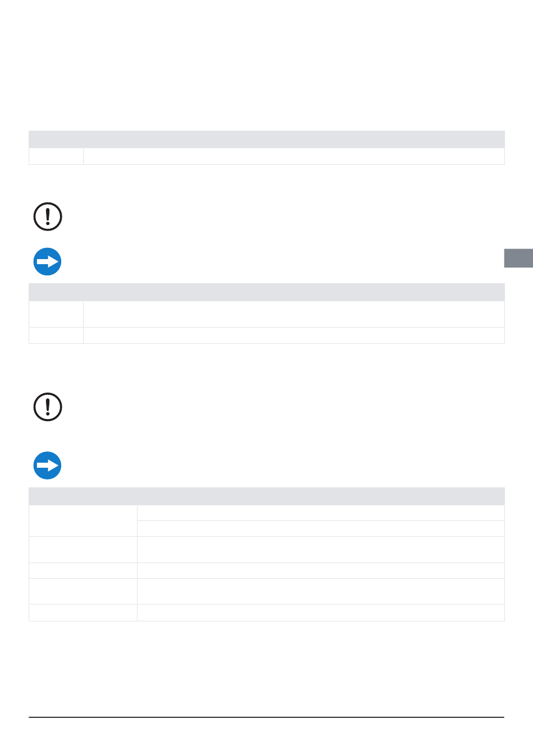
Task: Click the gray header of the second table
Action: pyautogui.click(x=266, y=292)
